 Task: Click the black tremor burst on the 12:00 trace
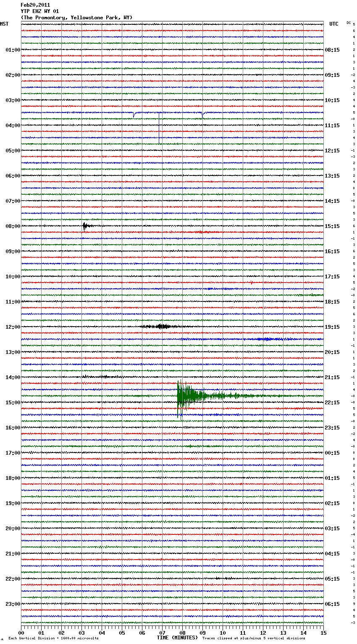click(x=161, y=326)
